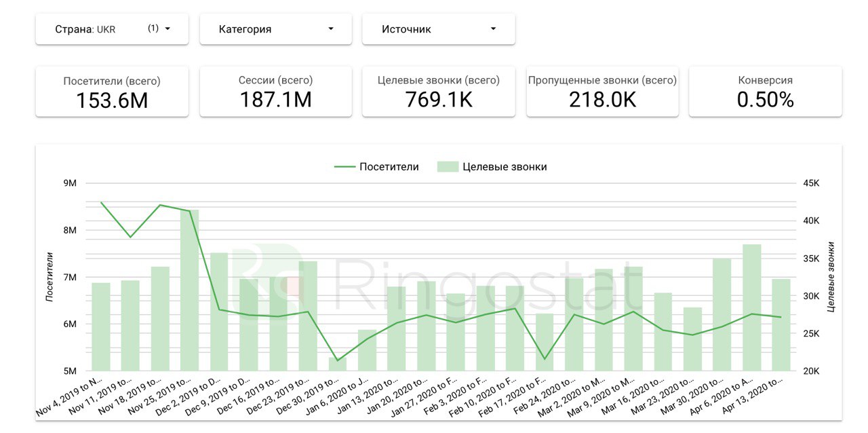Select the Целевые звонки (всего) 769.1K scorecard
Image resolution: width=868 pixels, height=433 pixels.
pos(439,92)
